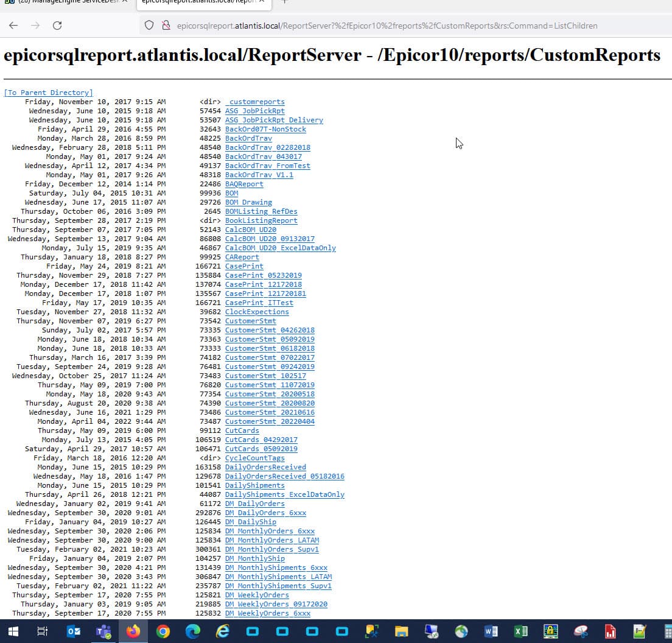Open the ClockExpections report
The height and width of the screenshot is (643, 672).
(x=257, y=312)
